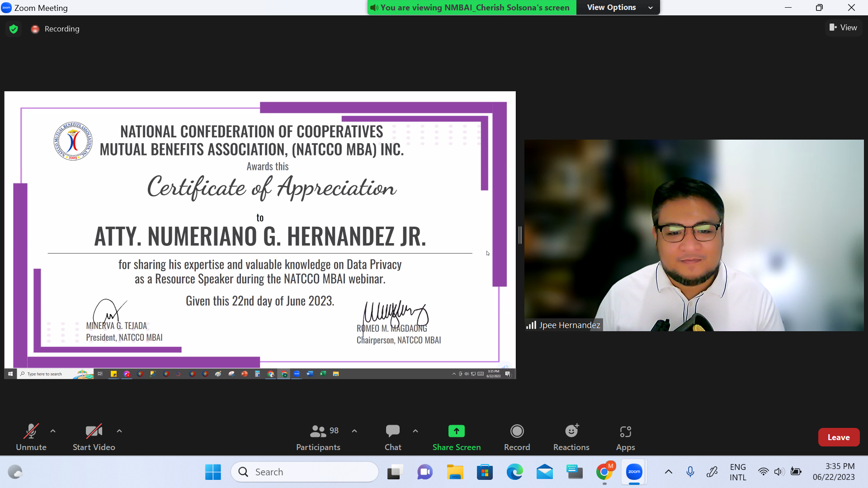Viewport: 868px width, 488px height.
Task: Click the battery tray icon
Action: pyautogui.click(x=796, y=472)
